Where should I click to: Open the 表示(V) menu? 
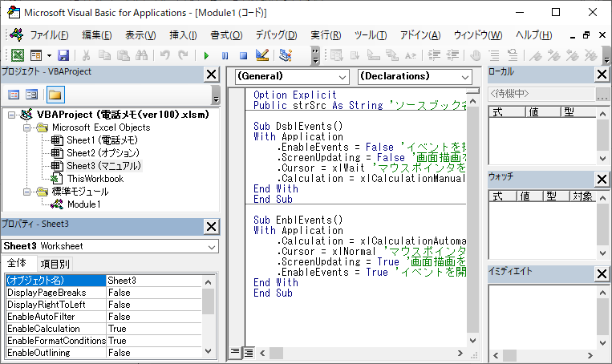[140, 35]
